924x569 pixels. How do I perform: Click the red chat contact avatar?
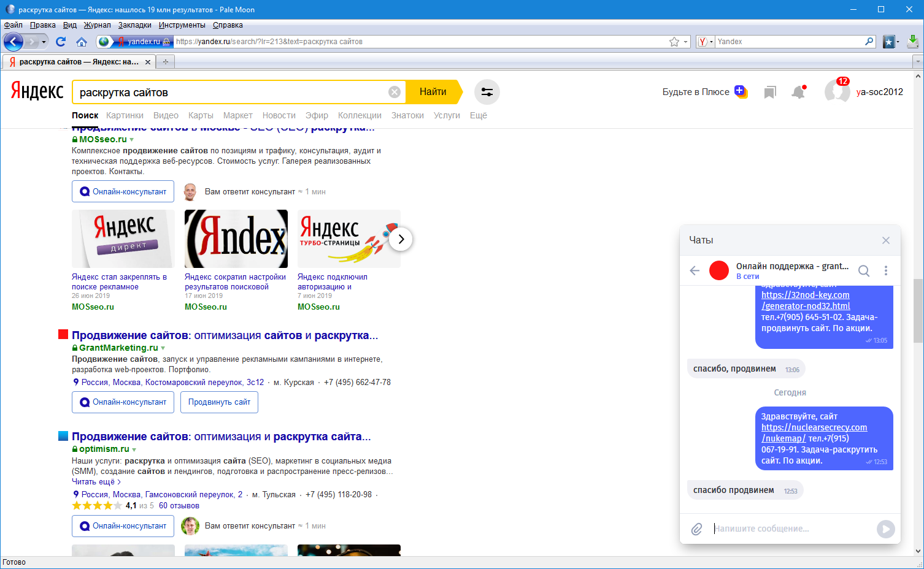719,270
